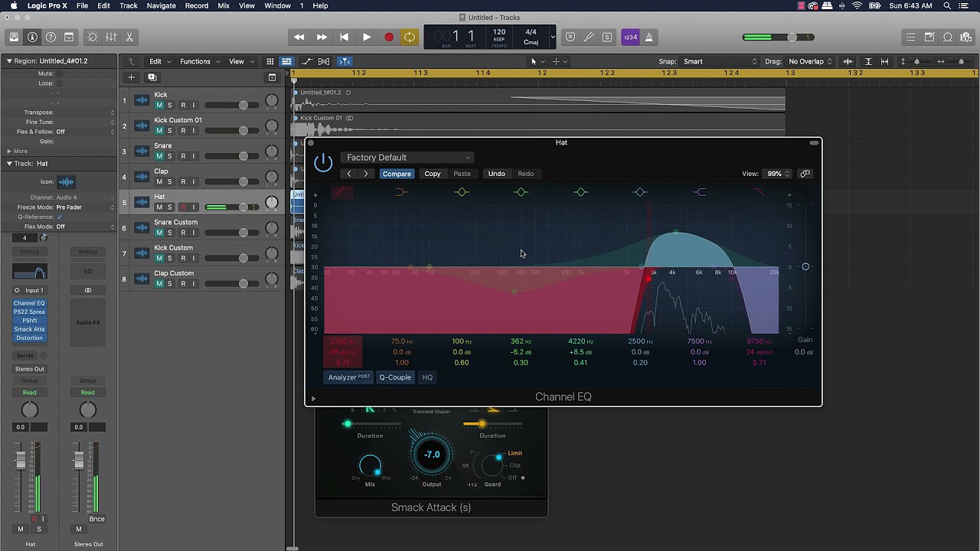Fast forward the playhead
The image size is (980, 551).
point(322,37)
